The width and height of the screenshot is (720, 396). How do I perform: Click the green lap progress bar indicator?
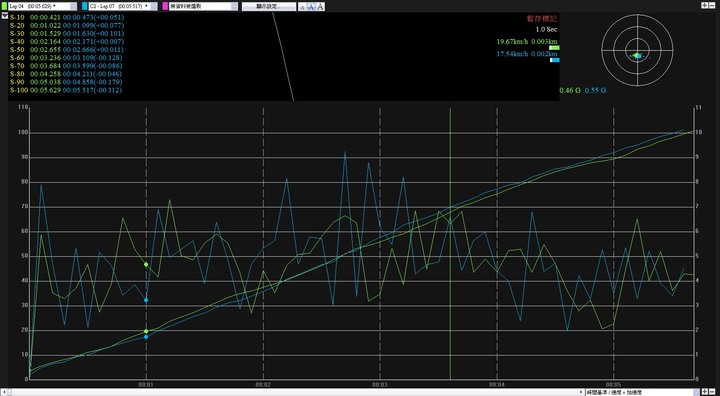click(554, 48)
